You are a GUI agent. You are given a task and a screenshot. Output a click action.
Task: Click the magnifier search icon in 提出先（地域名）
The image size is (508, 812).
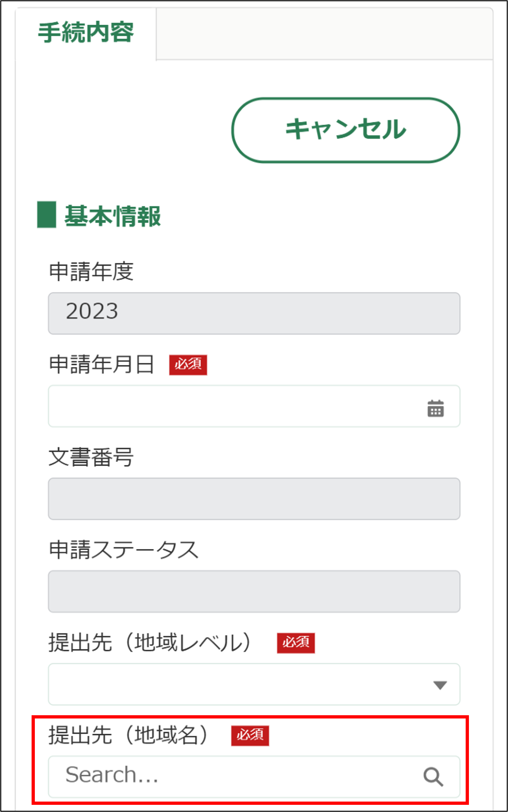(x=433, y=777)
